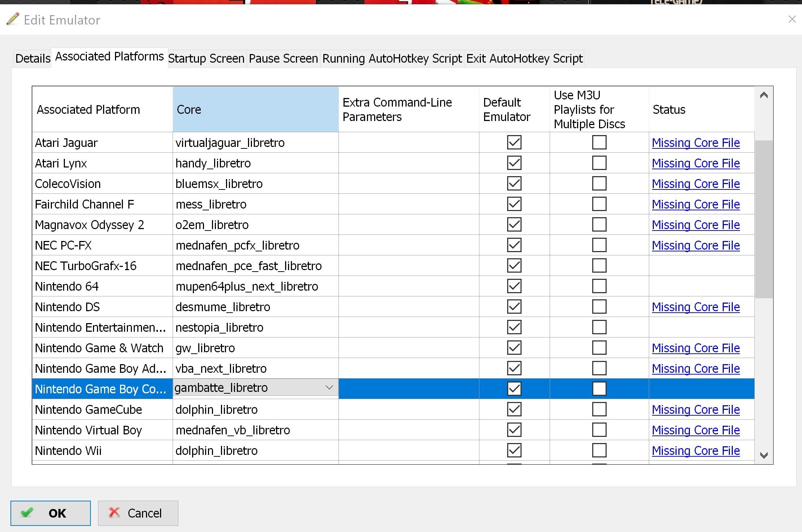Toggle Default Emulator for Nintendo Virtual Boy
Image resolution: width=802 pixels, height=532 pixels.
click(514, 430)
